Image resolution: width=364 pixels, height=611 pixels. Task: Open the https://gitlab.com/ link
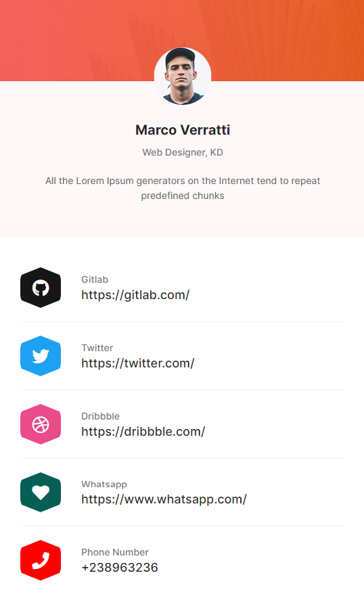tap(135, 295)
